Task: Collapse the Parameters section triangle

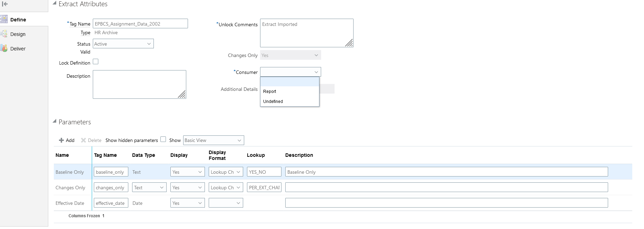Action: tap(55, 121)
